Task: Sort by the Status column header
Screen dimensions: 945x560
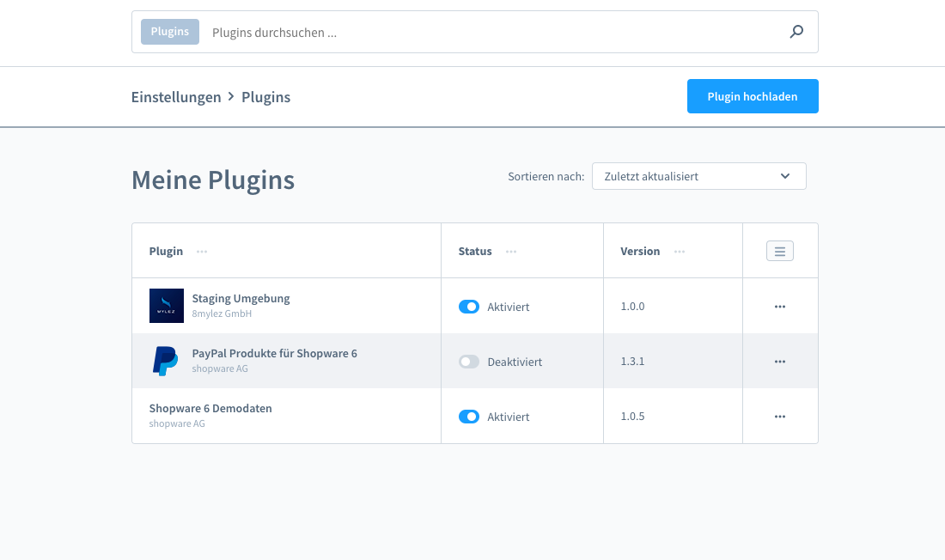Action: point(475,252)
